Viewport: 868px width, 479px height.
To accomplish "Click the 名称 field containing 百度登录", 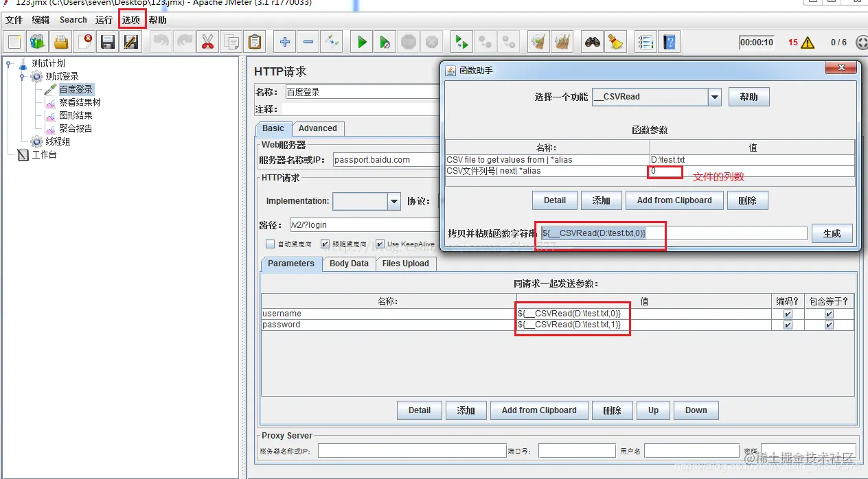I will point(362,92).
